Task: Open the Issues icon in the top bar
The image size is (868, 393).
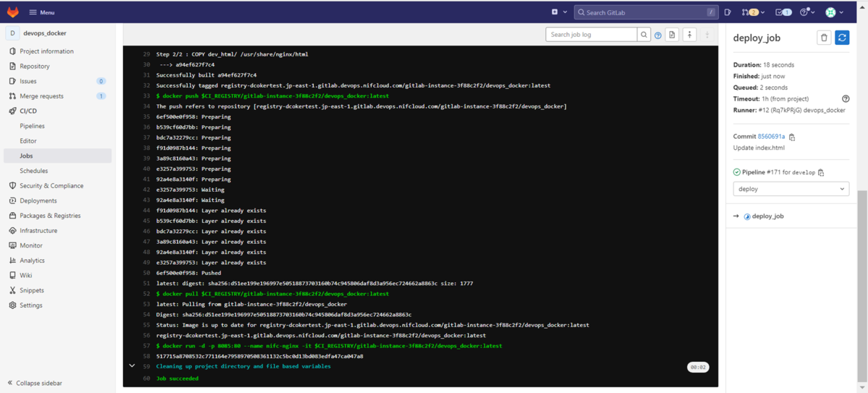Action: pyautogui.click(x=727, y=12)
